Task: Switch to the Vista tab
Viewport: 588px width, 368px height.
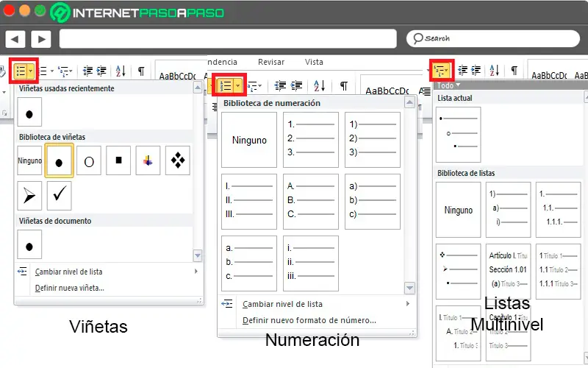Action: tap(314, 62)
